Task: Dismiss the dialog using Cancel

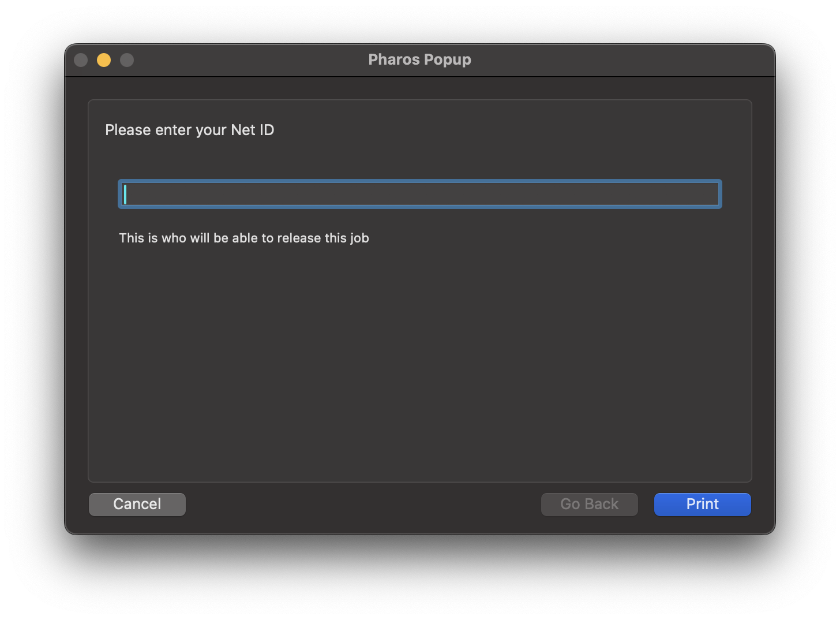Action: 137,504
